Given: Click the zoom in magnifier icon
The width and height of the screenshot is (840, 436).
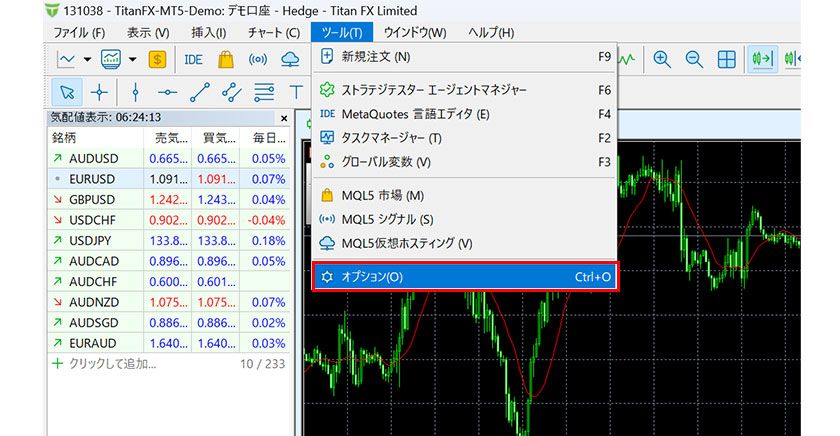Looking at the screenshot, I should [x=662, y=59].
